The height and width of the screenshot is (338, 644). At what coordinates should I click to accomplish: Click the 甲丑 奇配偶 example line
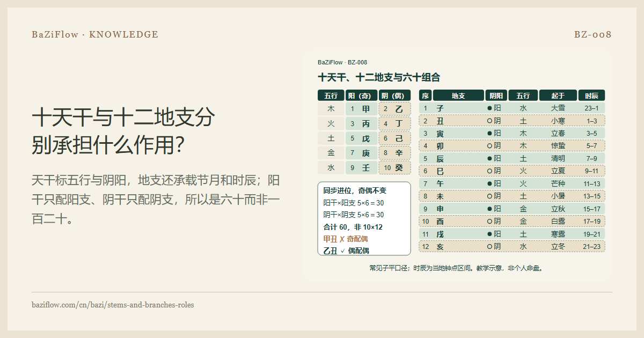345,239
